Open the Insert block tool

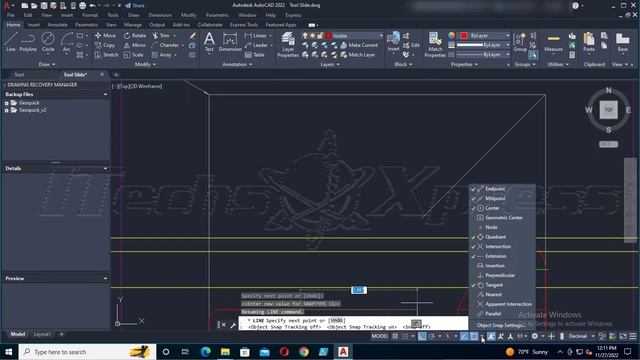393,42
